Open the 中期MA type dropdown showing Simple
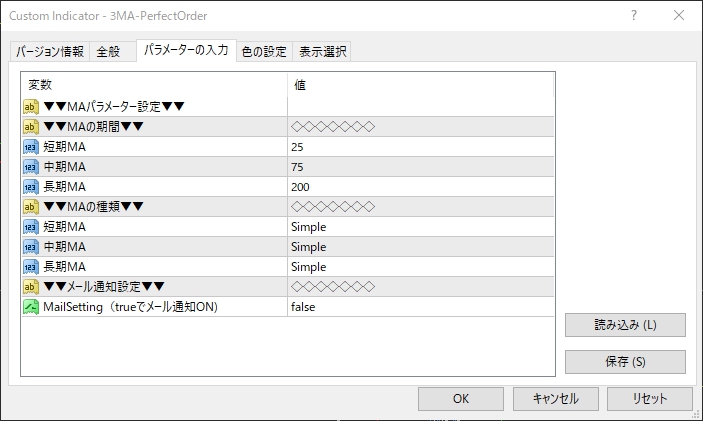703x421 pixels. pyautogui.click(x=420, y=247)
